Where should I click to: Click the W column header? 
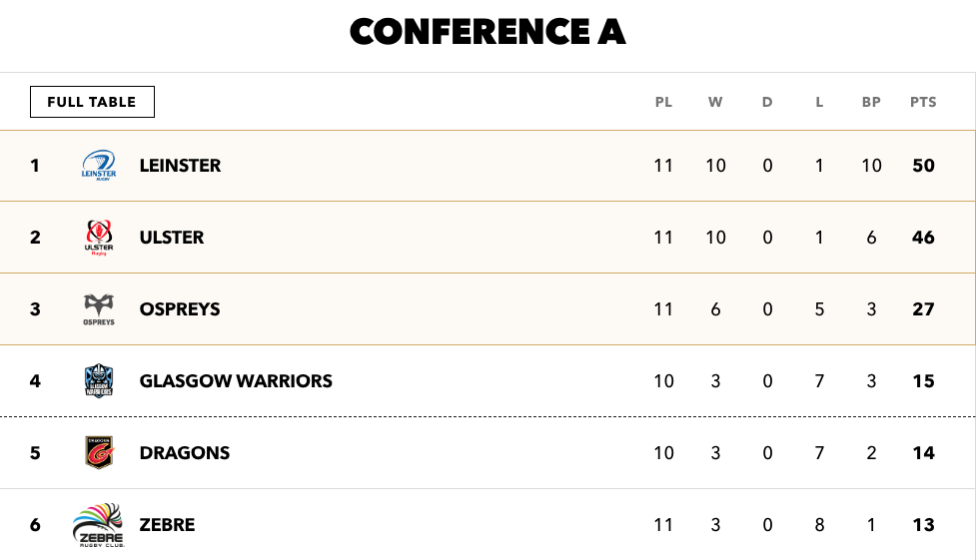click(715, 102)
